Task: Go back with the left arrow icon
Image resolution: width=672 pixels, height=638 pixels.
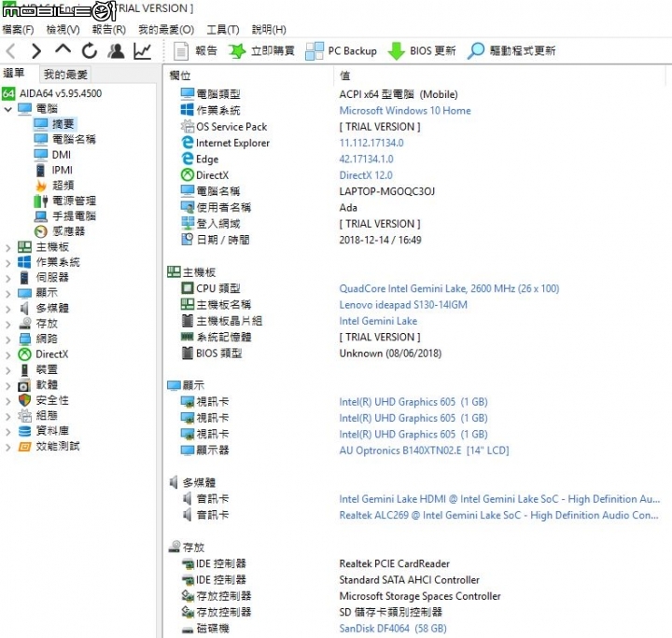Action: click(11, 51)
